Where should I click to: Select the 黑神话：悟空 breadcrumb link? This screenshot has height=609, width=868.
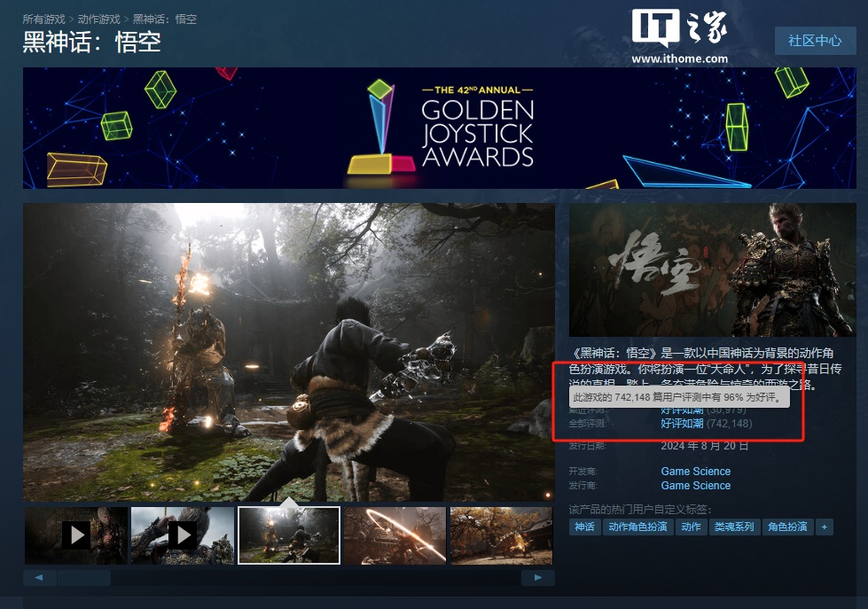[x=164, y=20]
